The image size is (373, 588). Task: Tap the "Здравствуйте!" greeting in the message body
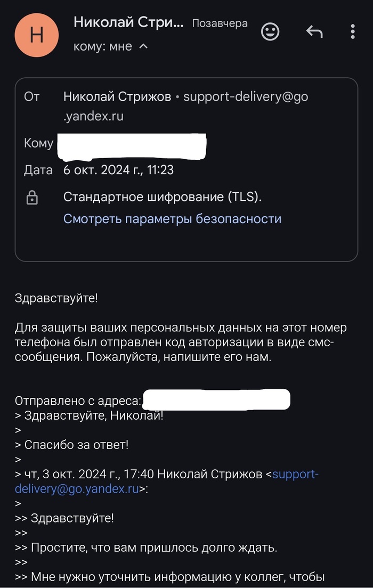coord(56,298)
